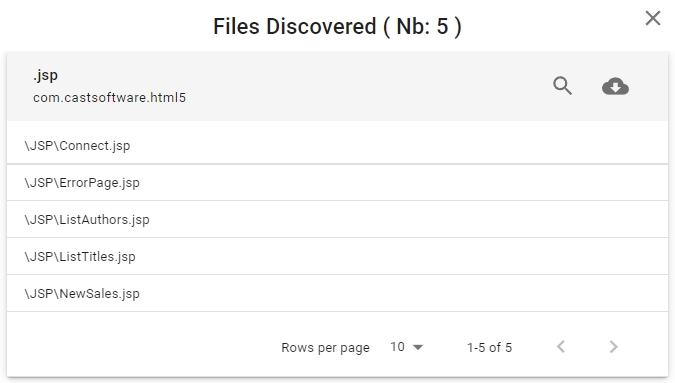
Task: Go to the previous page of results
Action: 560,347
